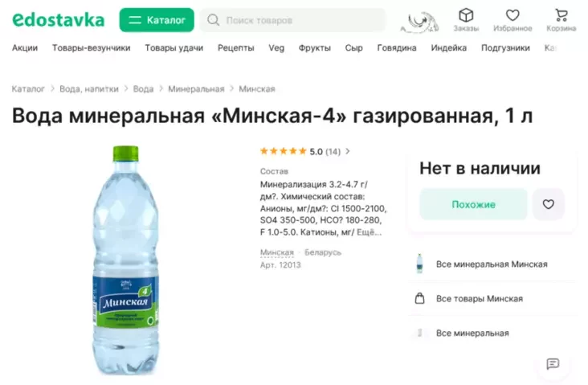Click the five-star rating row
The width and height of the screenshot is (588, 385).
pyautogui.click(x=300, y=151)
